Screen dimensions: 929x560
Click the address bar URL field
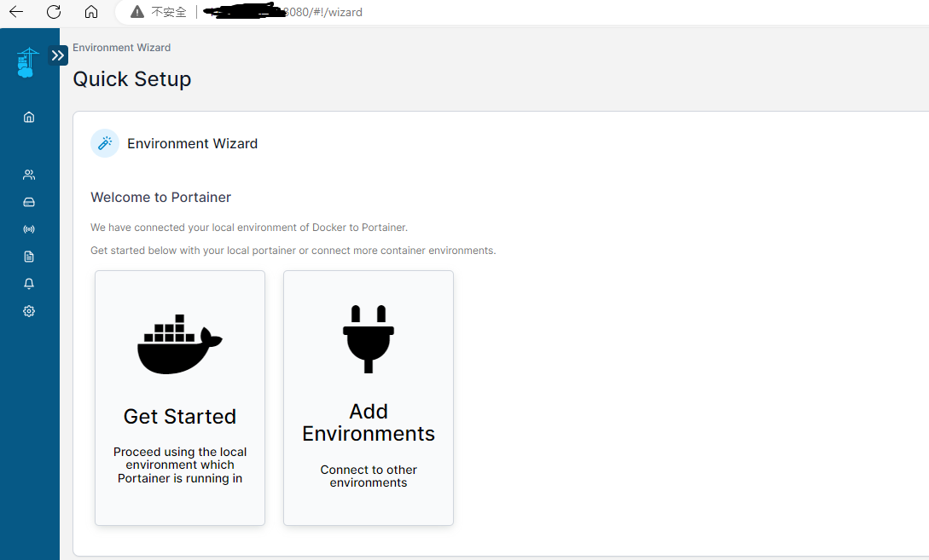point(521,12)
